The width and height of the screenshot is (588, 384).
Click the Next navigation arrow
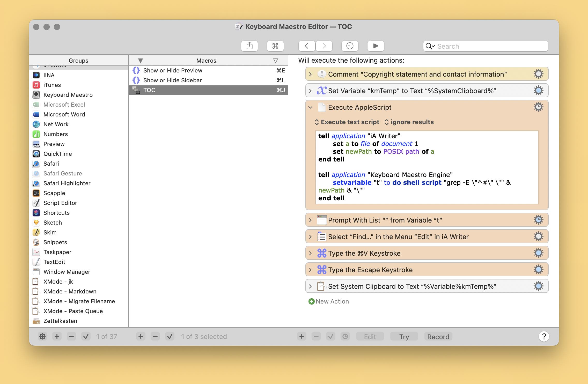pos(325,46)
